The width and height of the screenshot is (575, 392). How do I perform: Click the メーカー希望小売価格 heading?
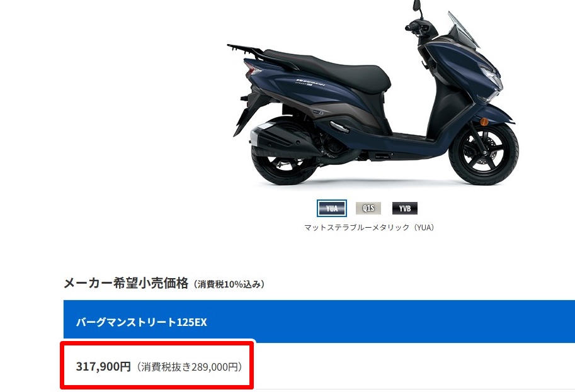[126, 283]
